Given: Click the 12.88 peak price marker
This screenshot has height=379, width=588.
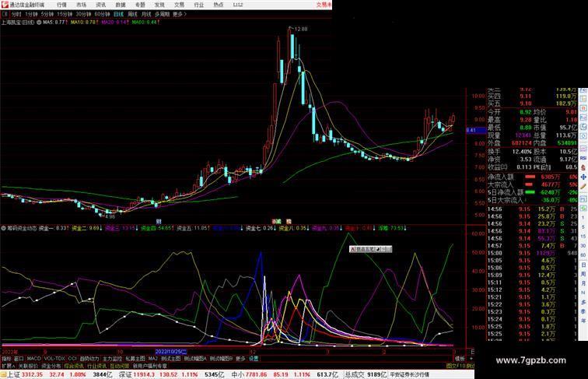Looking at the screenshot, I should coord(301,29).
